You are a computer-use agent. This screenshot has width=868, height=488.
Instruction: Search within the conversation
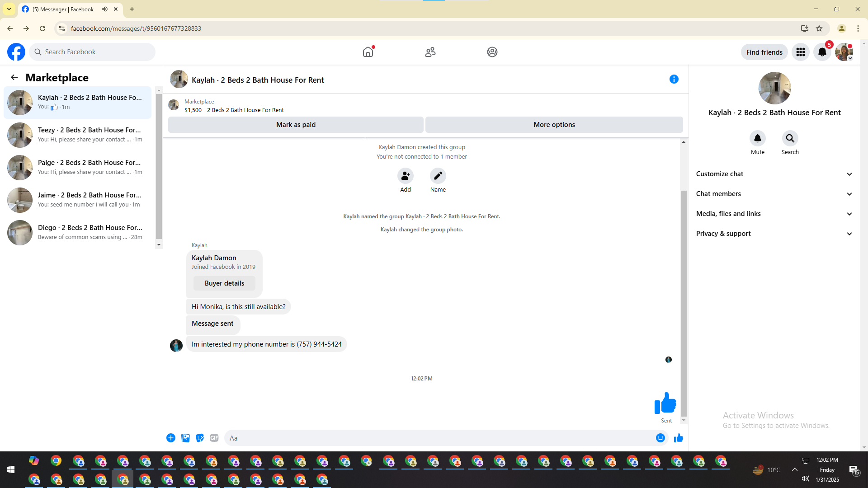pyautogui.click(x=790, y=138)
